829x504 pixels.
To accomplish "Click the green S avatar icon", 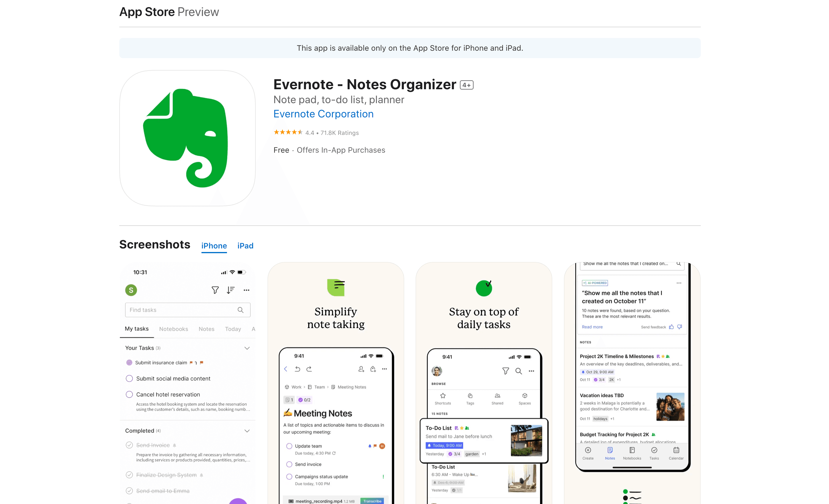I will pos(131,290).
